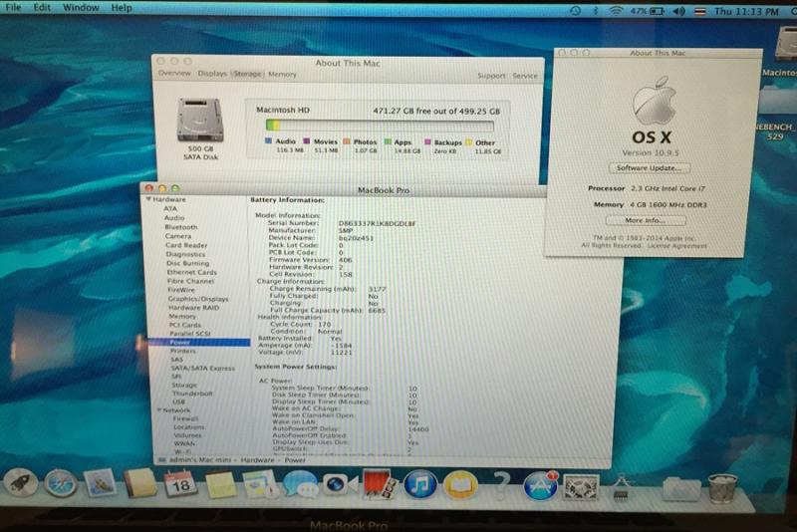797x532 pixels.
Task: Click the Version 10.9.5 text
Action: click(651, 152)
